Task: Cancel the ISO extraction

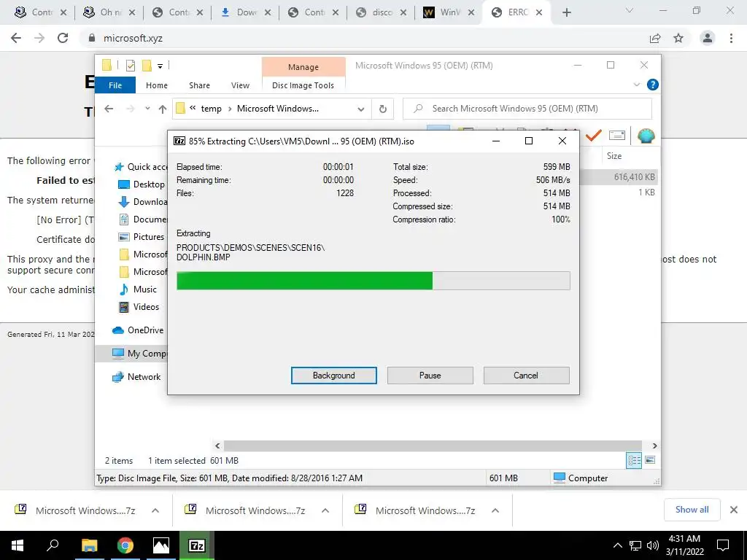Action: pos(526,376)
